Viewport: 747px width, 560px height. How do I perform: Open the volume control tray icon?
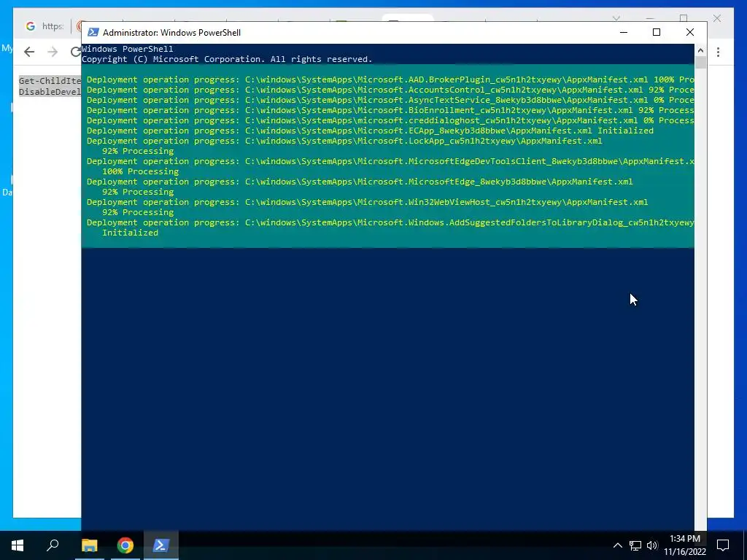[x=652, y=545]
